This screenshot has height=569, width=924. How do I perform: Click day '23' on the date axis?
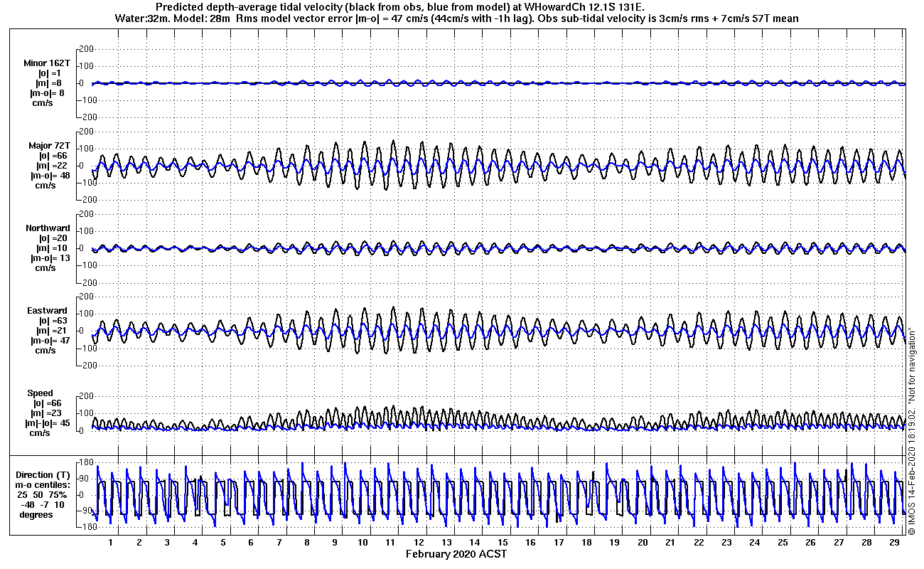click(726, 542)
